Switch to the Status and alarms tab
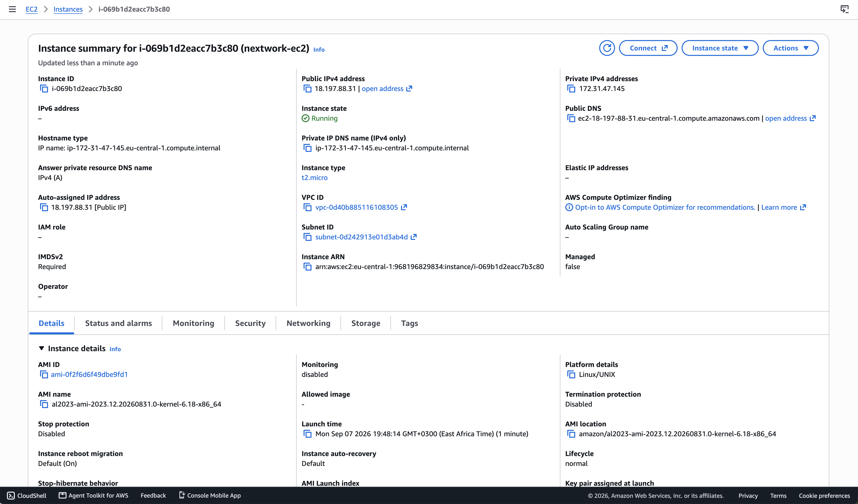 click(x=119, y=323)
